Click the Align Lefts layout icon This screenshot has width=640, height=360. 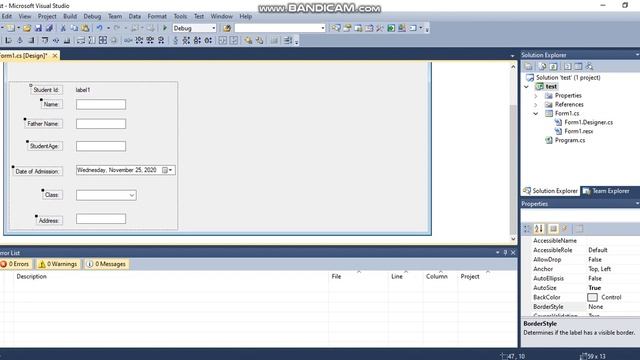coord(8,40)
